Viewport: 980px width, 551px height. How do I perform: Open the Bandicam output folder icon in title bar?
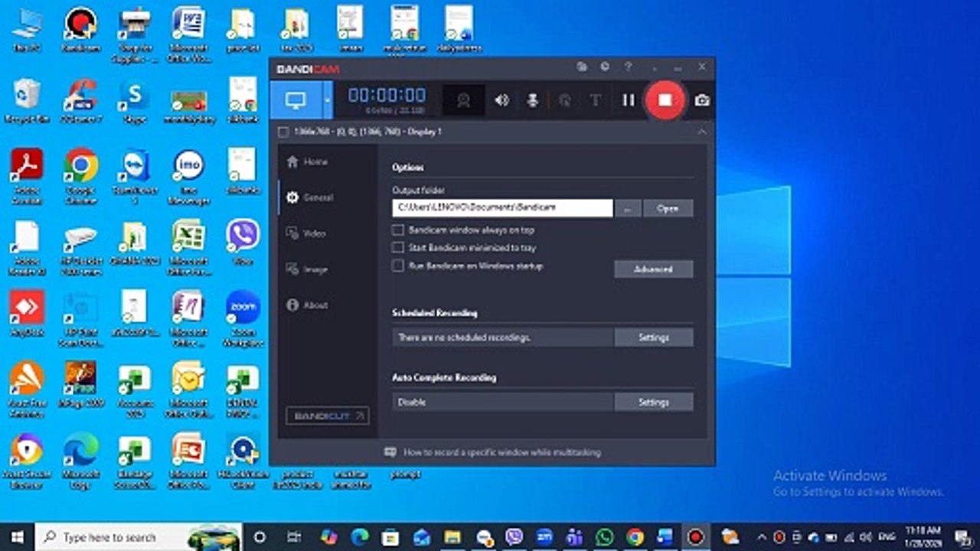click(582, 67)
